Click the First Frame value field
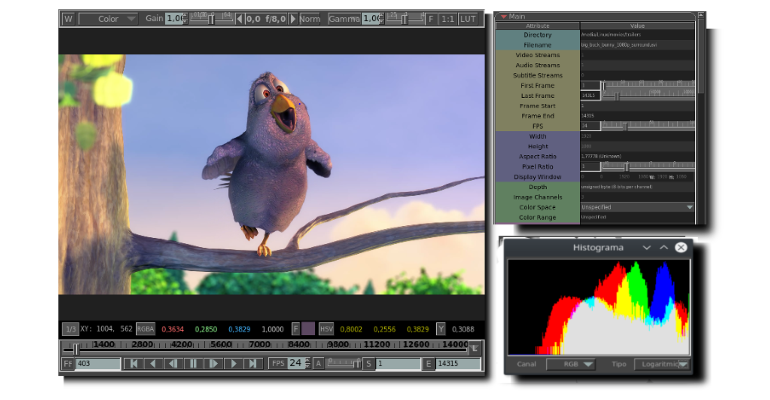 tap(591, 85)
